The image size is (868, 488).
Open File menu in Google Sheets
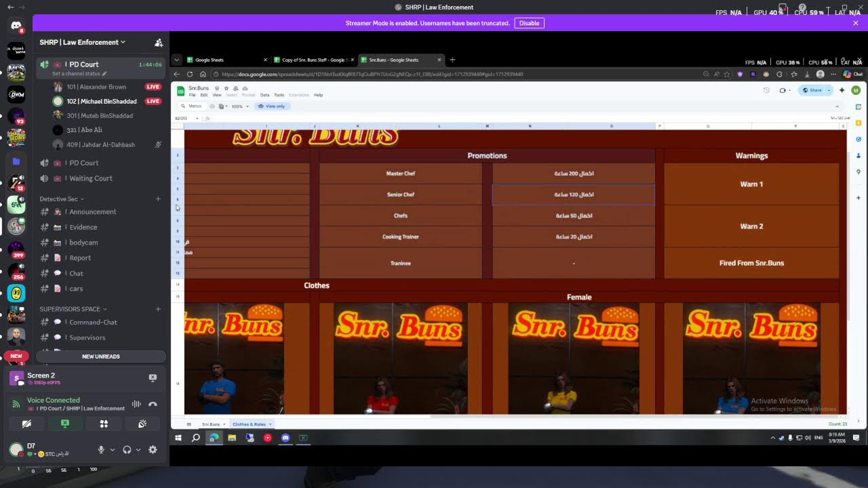pos(192,95)
